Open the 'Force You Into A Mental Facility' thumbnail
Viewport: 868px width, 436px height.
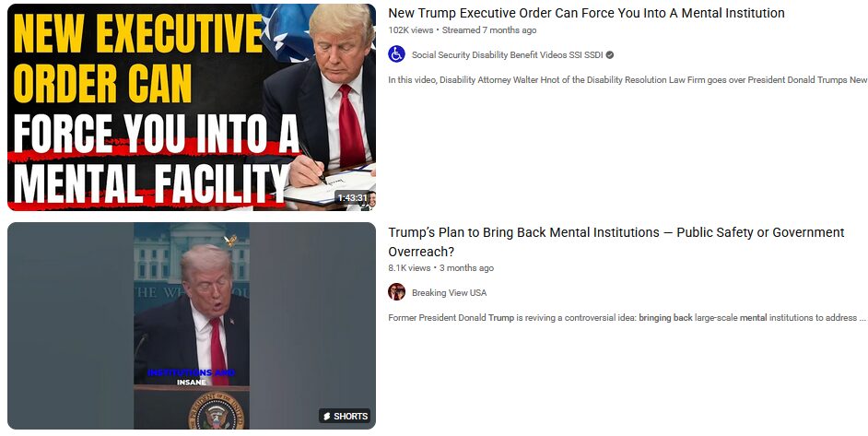(x=192, y=108)
